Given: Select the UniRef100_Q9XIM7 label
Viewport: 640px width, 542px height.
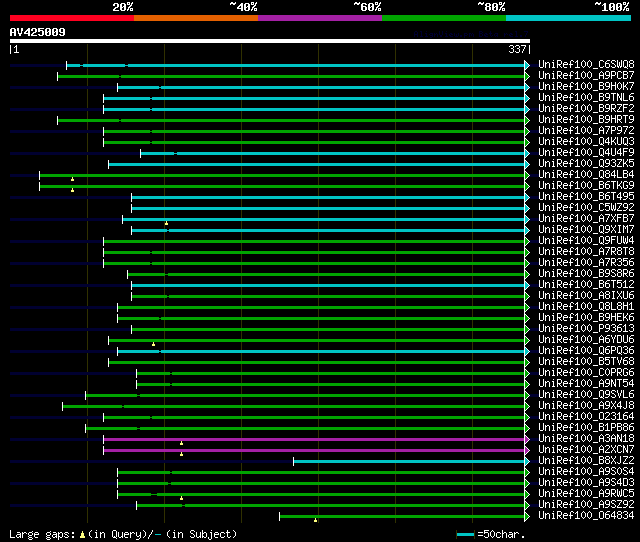Looking at the screenshot, I should tap(586, 230).
